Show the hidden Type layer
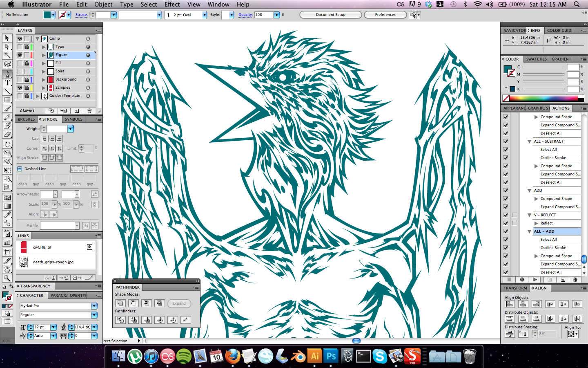 click(20, 47)
